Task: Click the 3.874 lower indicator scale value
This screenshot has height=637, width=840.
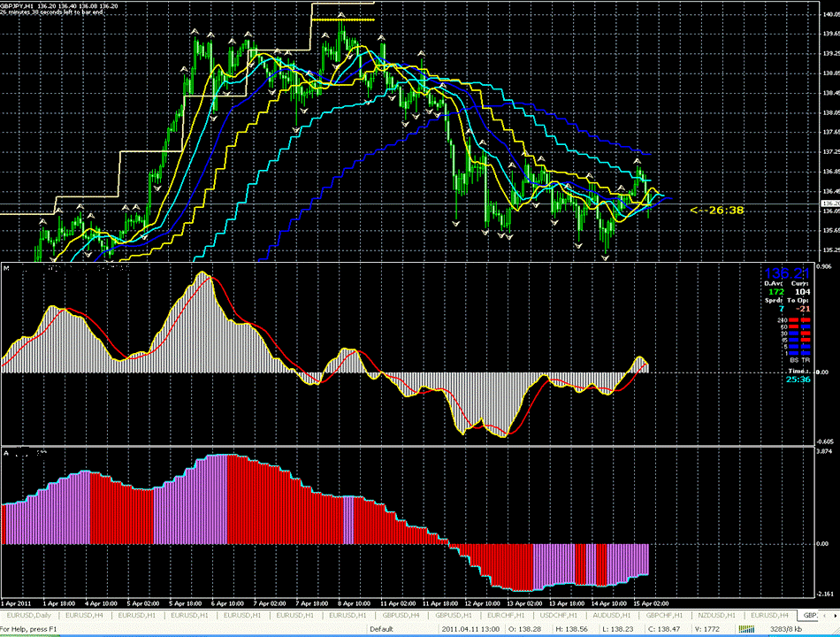Action: tap(824, 451)
